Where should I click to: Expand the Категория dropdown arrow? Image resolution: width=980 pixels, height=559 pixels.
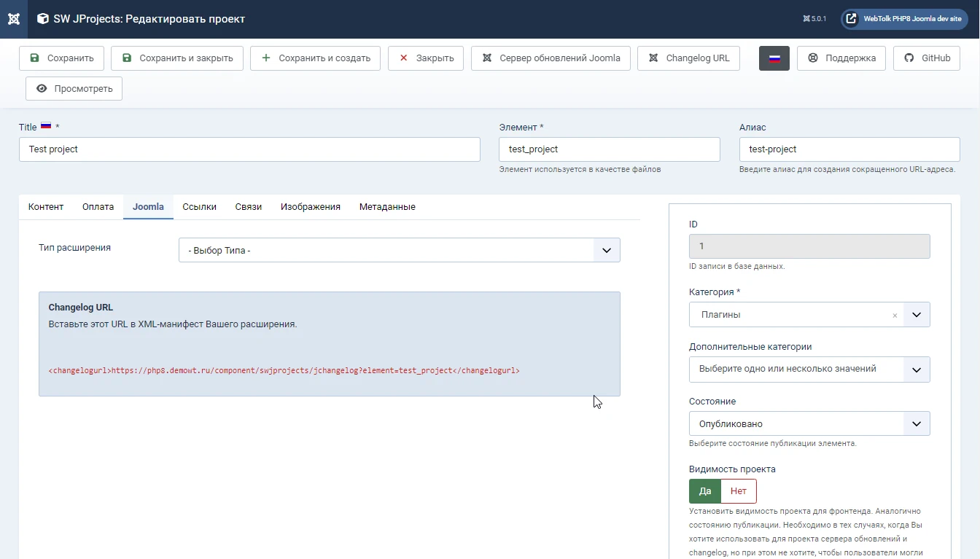(917, 315)
